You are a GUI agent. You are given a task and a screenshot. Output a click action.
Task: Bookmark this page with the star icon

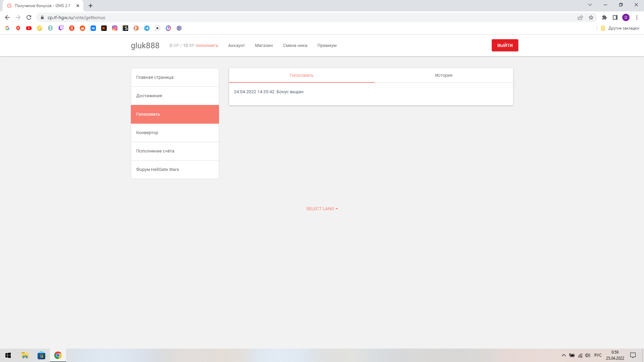click(x=591, y=17)
